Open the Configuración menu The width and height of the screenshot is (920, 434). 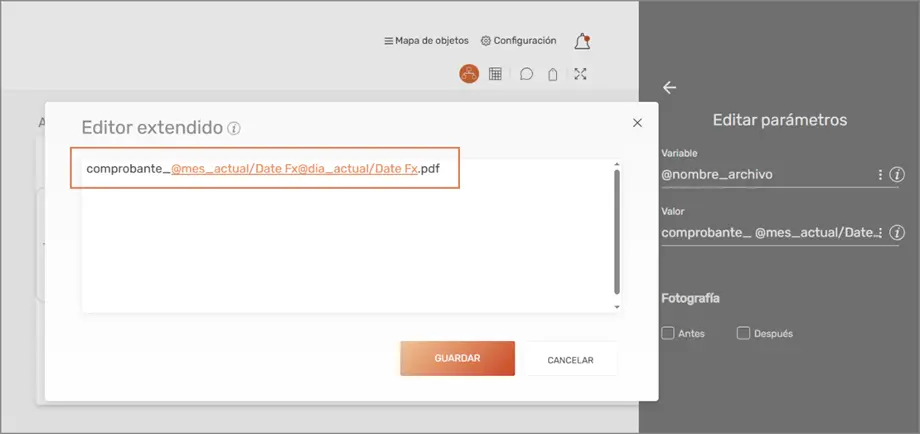point(518,41)
